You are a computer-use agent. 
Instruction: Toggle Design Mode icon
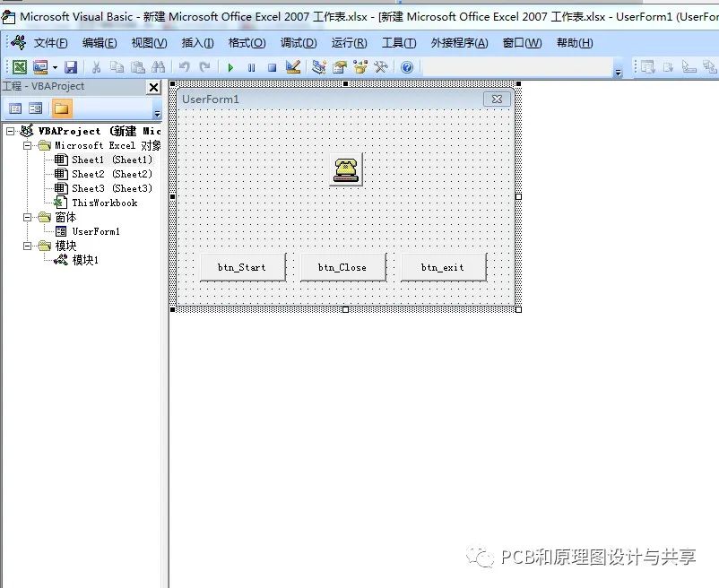[292, 67]
